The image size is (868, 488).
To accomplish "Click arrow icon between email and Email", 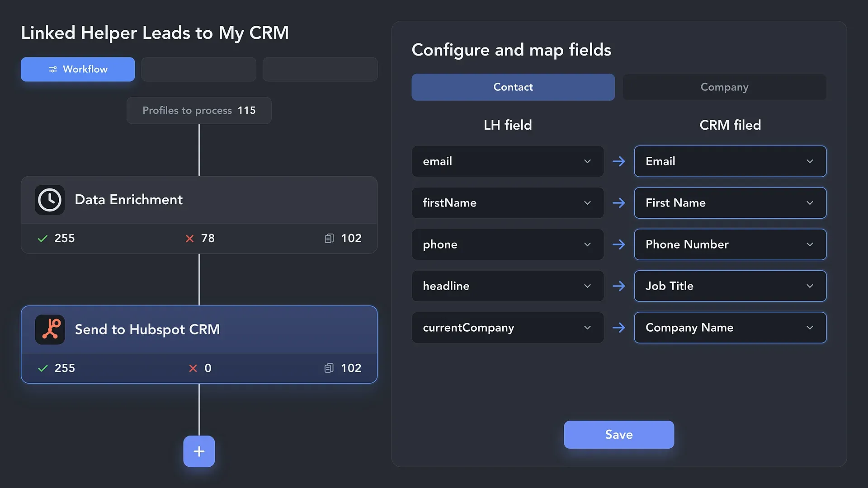I will pos(619,161).
